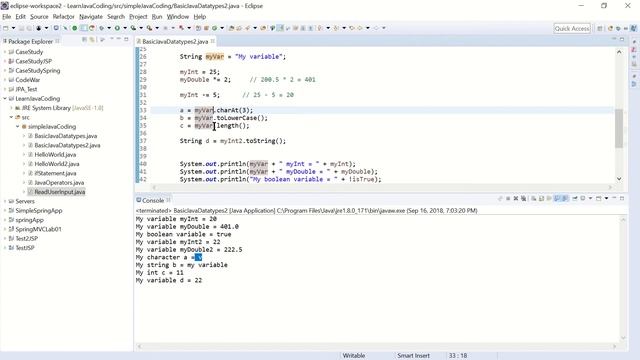Click the editor scrollbar down arrow

[619, 179]
